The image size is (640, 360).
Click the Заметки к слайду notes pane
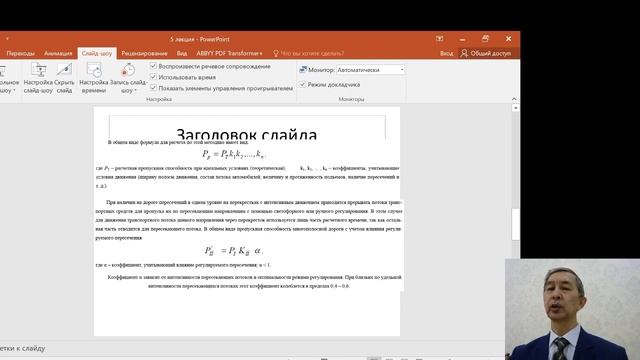[x=23, y=349]
